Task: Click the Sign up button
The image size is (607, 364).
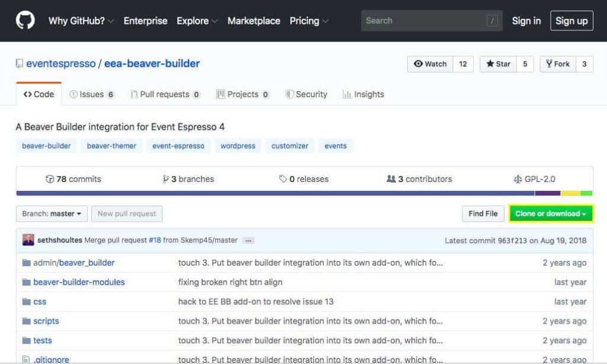Action: [571, 21]
